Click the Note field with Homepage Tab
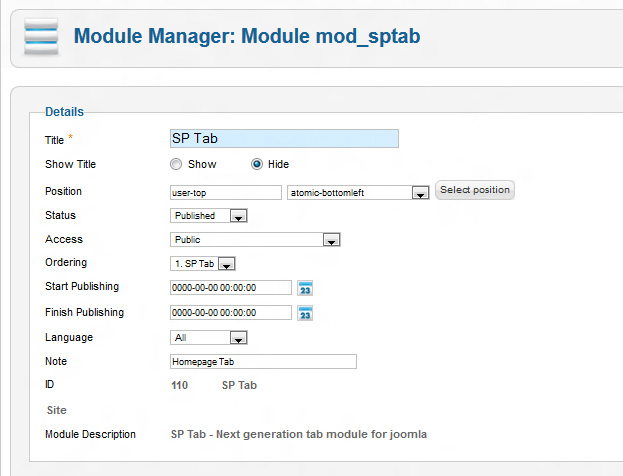The width and height of the screenshot is (623, 476). pyautogui.click(x=263, y=362)
